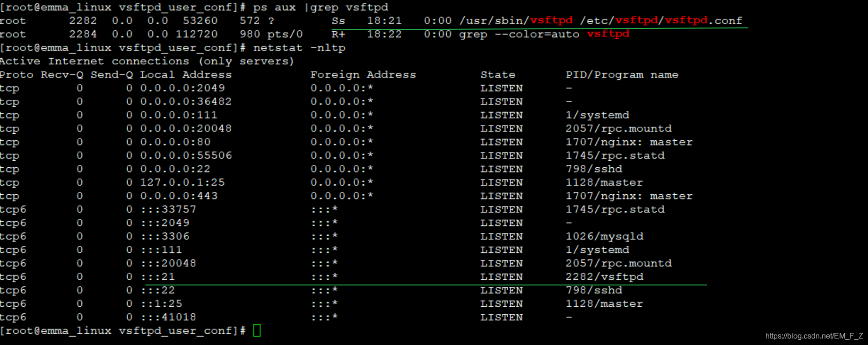Select local address 0.0.0.0:55506

tap(186, 155)
